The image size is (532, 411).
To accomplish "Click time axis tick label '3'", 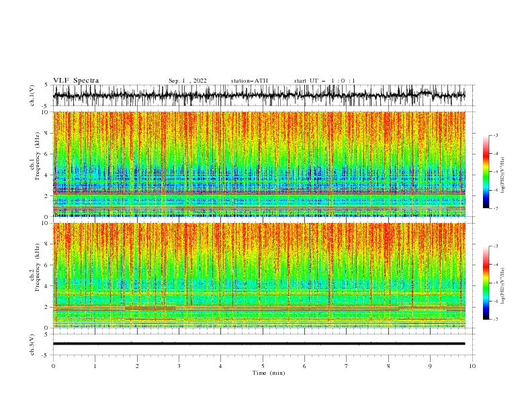I will [179, 366].
